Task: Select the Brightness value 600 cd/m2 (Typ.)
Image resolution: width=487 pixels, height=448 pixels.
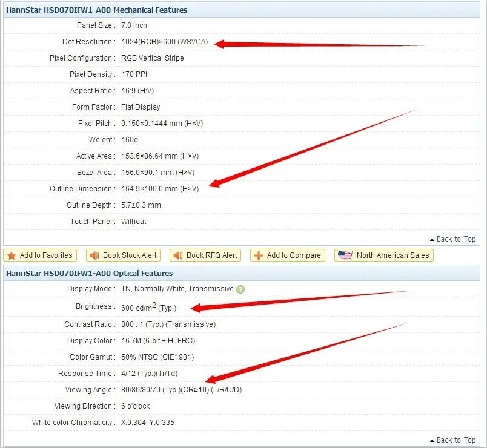Action: click(x=148, y=307)
